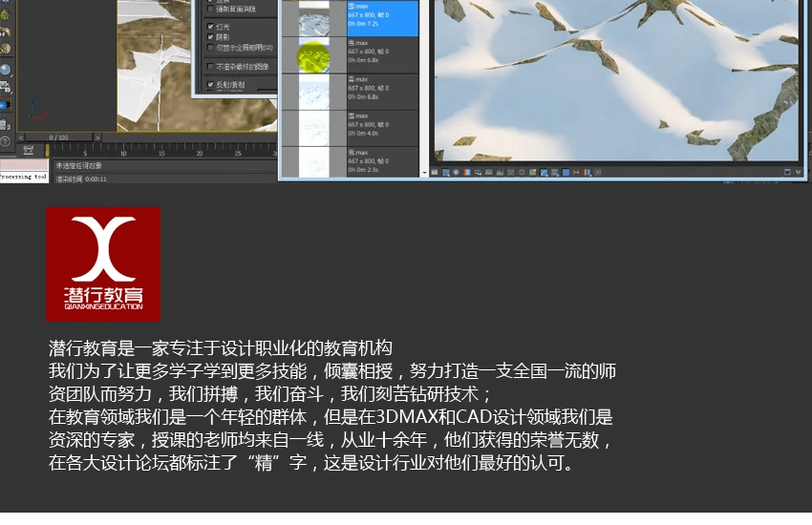Click the blue curve icon in frame buffer toolbar

click(x=544, y=172)
